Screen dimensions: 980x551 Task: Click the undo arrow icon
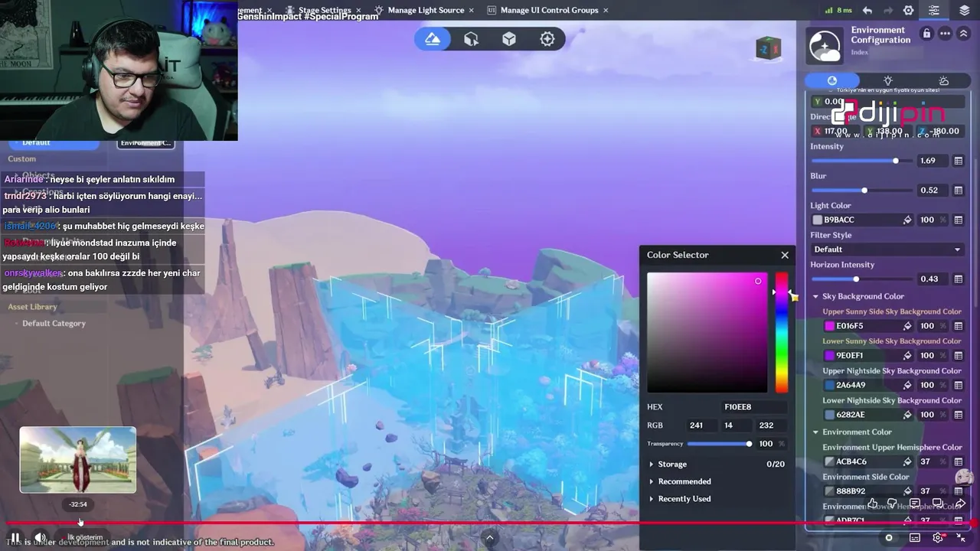coord(867,11)
